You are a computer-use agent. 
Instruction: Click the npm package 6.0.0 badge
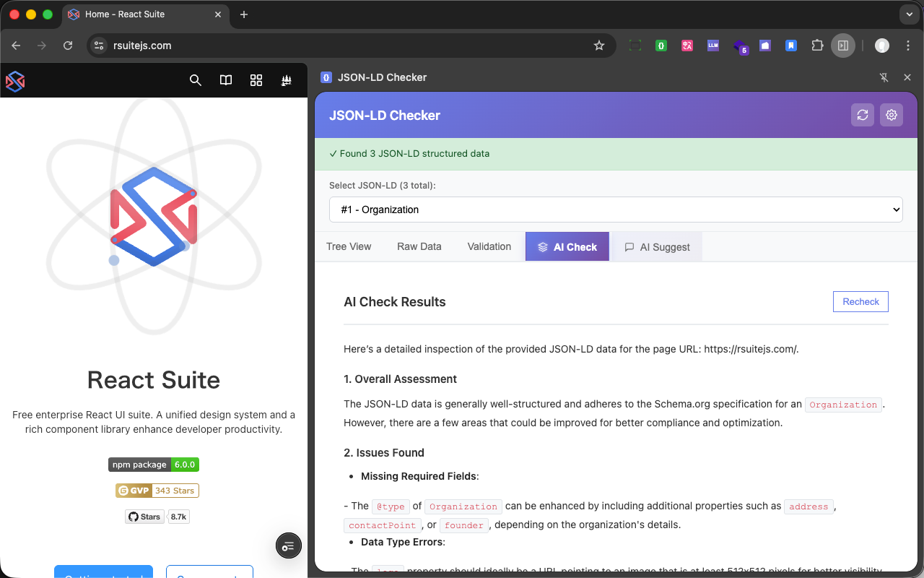coord(154,465)
